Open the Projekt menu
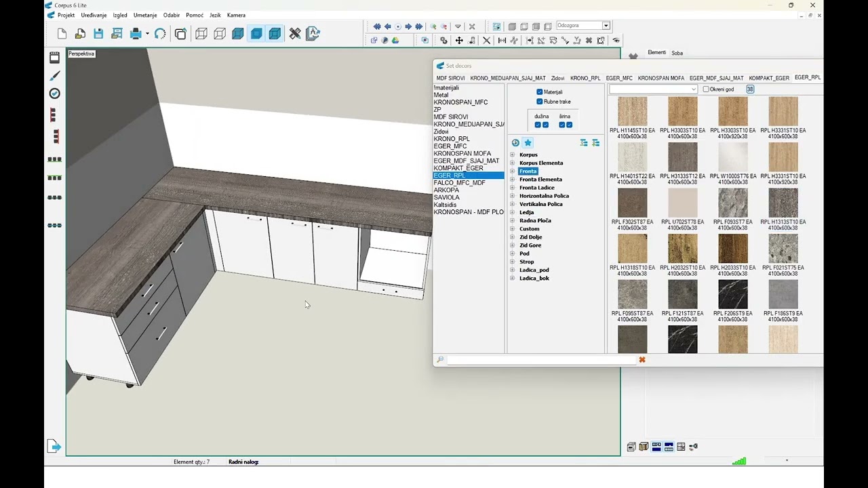The height and width of the screenshot is (488, 868). tap(66, 15)
